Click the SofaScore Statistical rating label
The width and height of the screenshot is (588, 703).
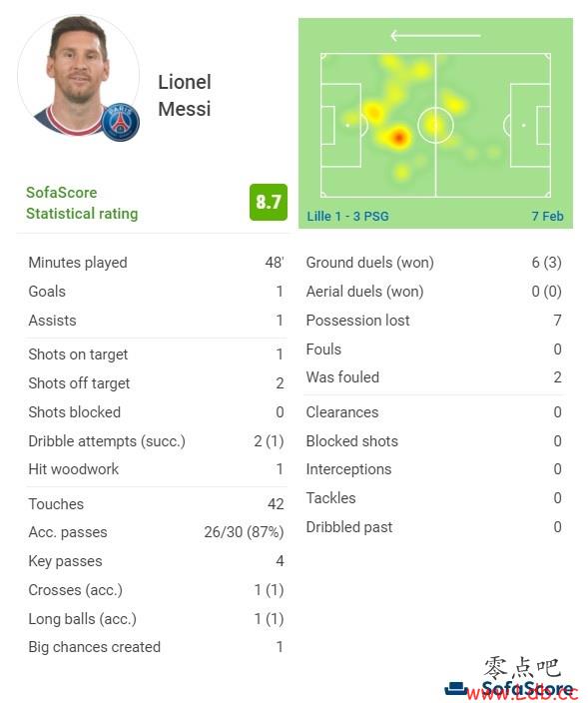pyautogui.click(x=82, y=203)
